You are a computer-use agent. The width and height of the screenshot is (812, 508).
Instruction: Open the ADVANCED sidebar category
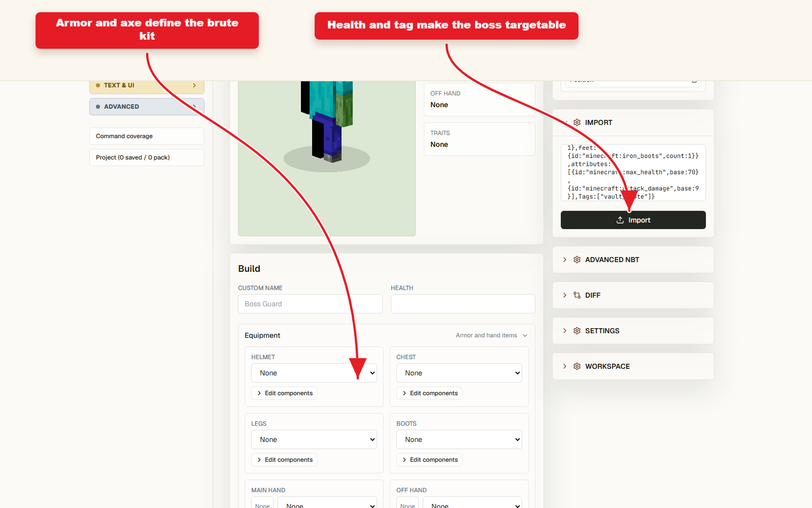point(147,107)
